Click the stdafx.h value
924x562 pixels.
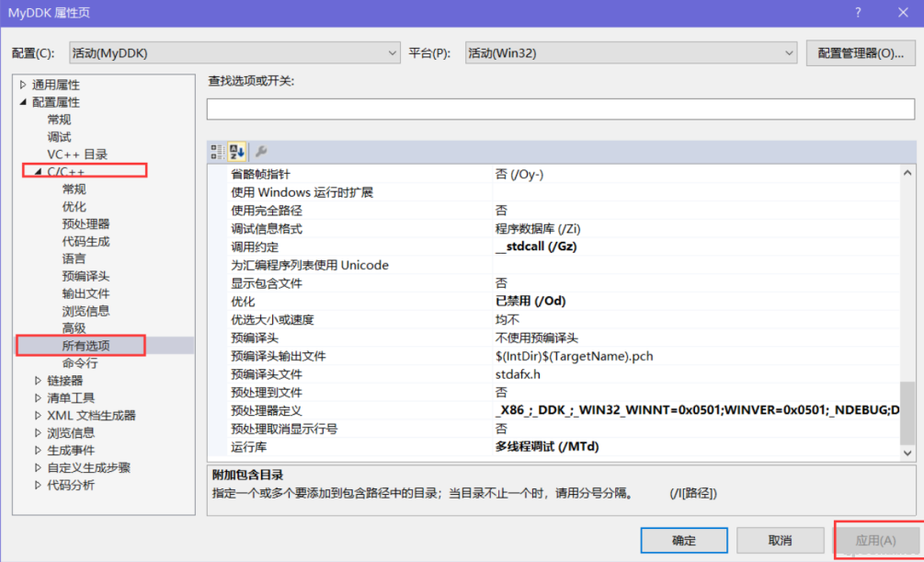(518, 374)
